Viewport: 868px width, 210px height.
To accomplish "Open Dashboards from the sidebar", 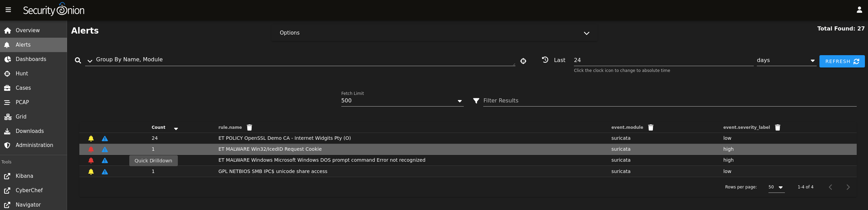I will pyautogui.click(x=31, y=59).
